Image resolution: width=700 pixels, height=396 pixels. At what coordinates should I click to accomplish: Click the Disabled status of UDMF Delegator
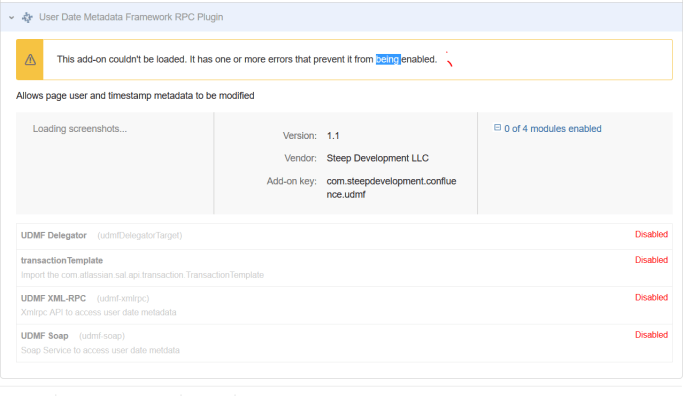pos(651,234)
